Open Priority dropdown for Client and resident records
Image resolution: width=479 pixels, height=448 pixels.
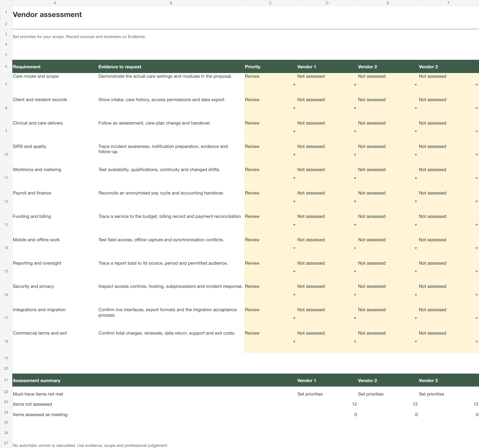[x=294, y=108]
